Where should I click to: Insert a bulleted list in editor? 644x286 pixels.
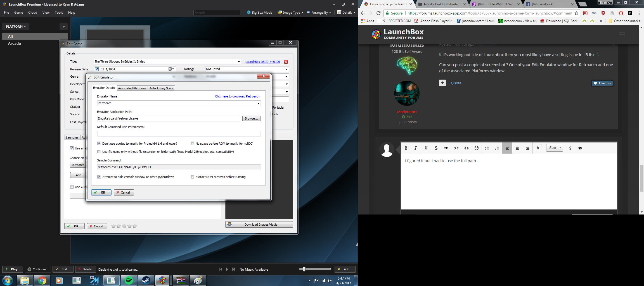click(x=487, y=148)
